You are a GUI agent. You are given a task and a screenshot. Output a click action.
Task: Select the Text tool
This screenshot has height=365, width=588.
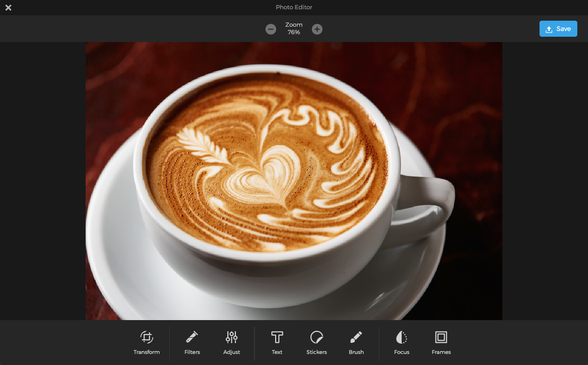pyautogui.click(x=277, y=343)
